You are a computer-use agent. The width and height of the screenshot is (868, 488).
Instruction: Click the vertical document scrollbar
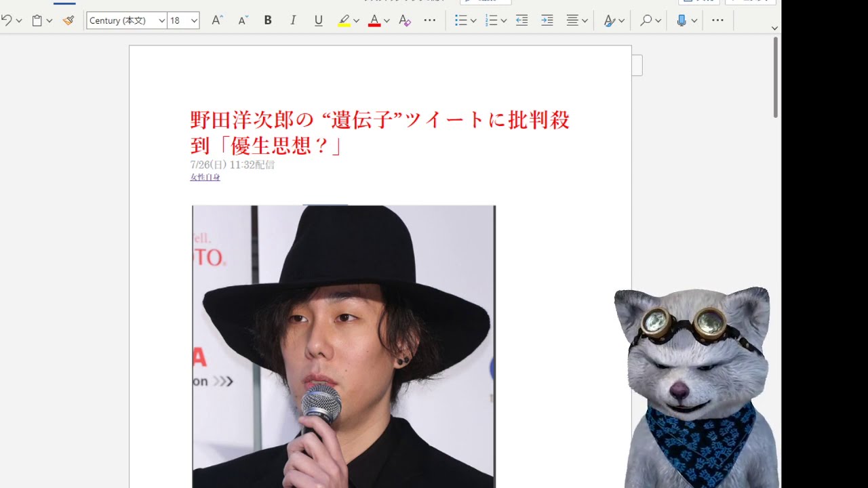[x=776, y=78]
